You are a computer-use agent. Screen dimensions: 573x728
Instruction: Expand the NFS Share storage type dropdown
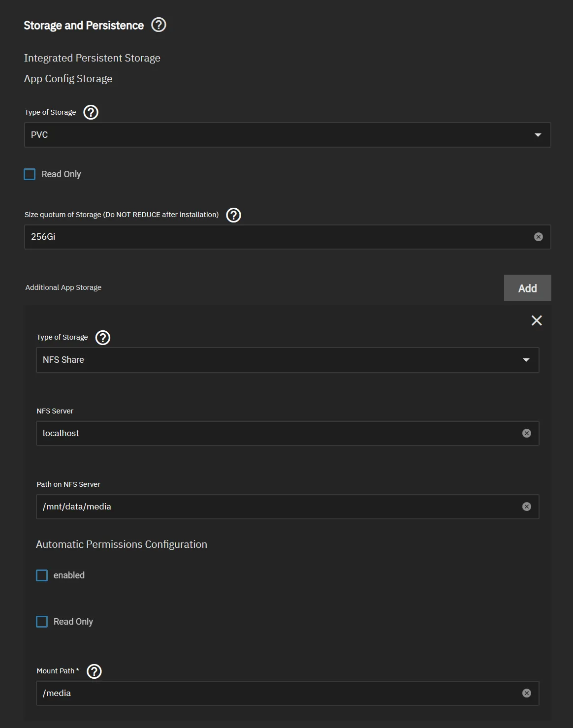[x=287, y=360]
